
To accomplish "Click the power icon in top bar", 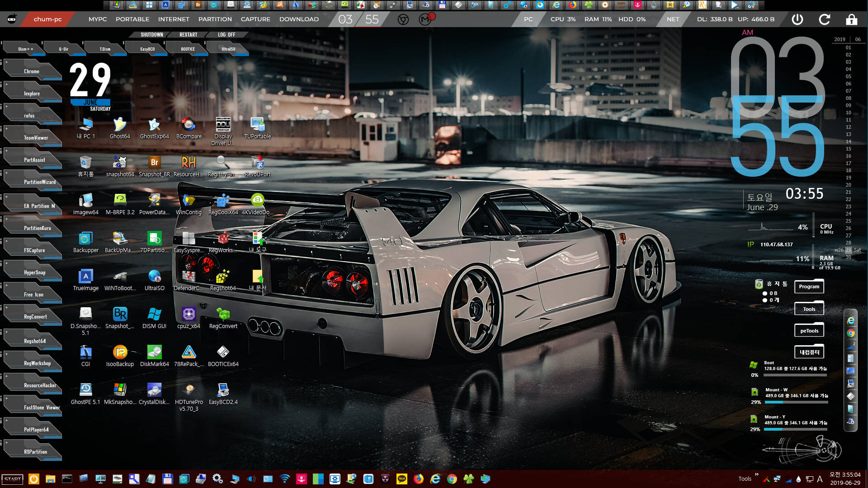I will click(797, 19).
